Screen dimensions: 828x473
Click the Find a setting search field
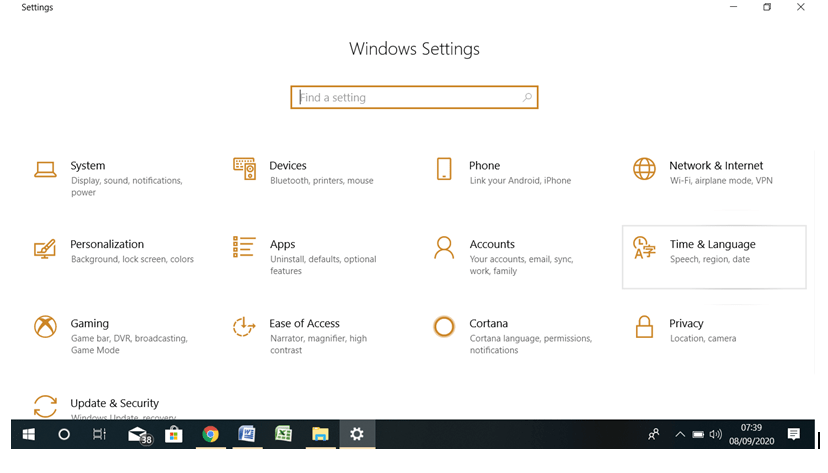[x=414, y=97]
